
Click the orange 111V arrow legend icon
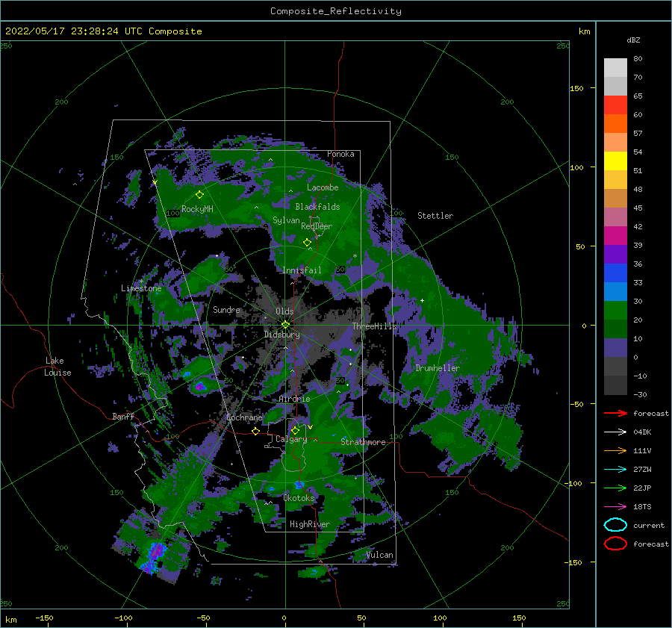pos(615,450)
